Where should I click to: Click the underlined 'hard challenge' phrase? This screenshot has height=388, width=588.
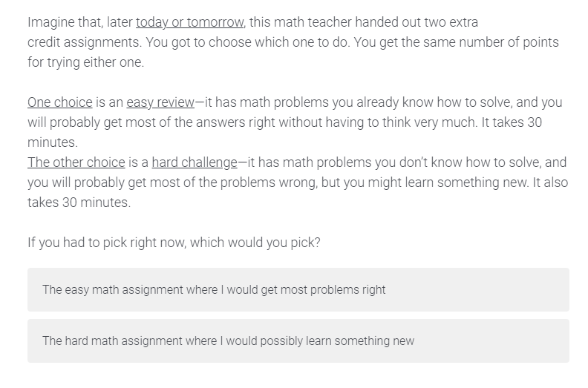[x=195, y=162]
